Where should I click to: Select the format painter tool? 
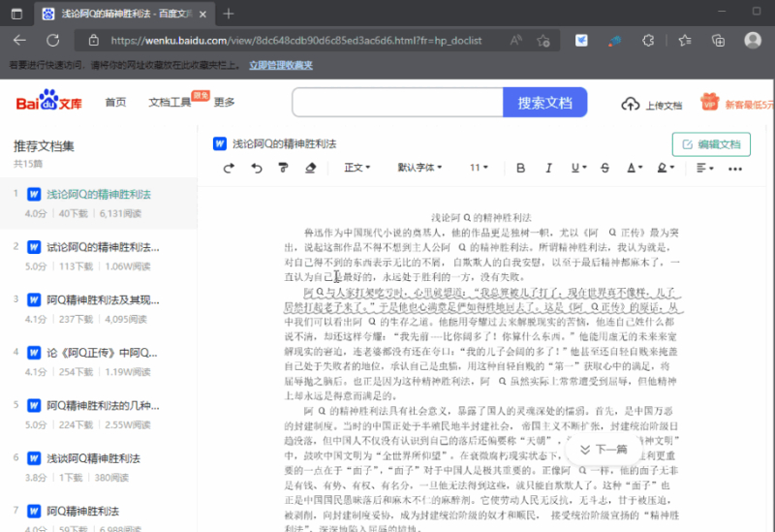[283, 168]
